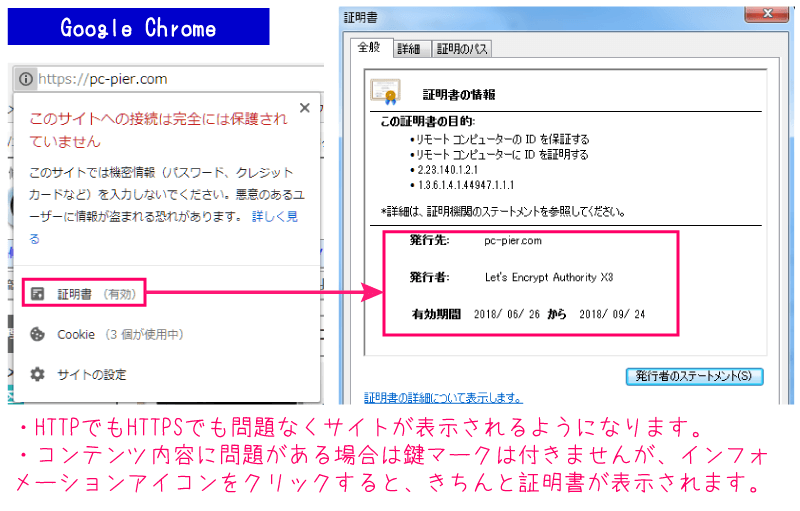
Task: Select the 発行先 value pc-pier.com
Action: pyautogui.click(x=513, y=241)
